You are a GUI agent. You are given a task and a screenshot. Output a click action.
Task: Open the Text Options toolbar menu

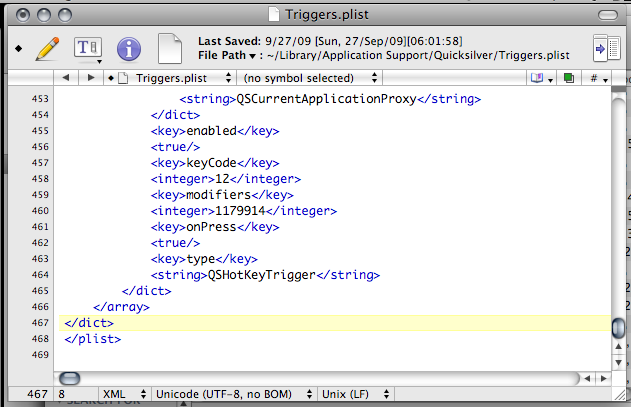[x=89, y=48]
